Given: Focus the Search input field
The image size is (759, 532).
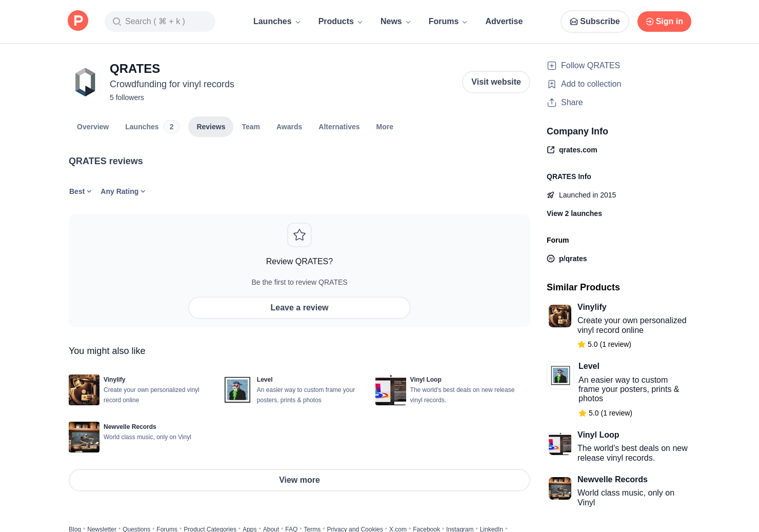Looking at the screenshot, I should pyautogui.click(x=160, y=22).
